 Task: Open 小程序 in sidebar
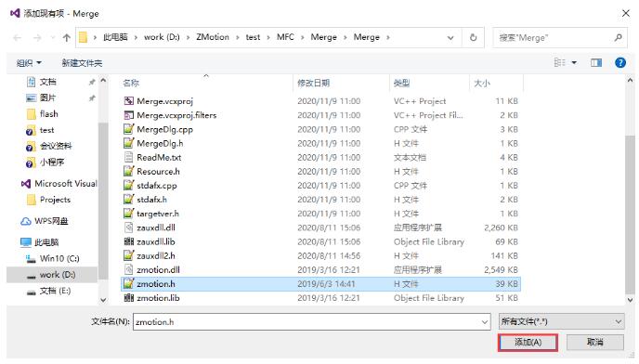pyautogui.click(x=45, y=162)
